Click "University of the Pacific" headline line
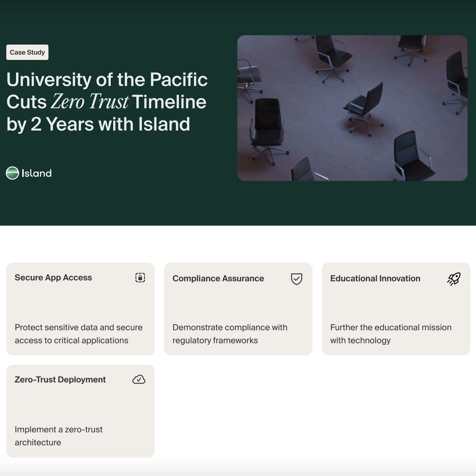Viewport: 476px width, 476px height. point(107,80)
